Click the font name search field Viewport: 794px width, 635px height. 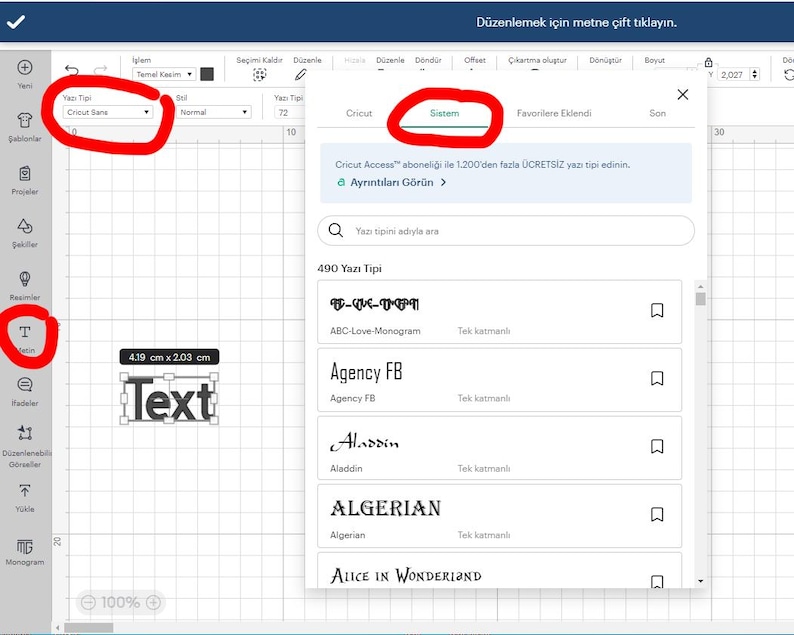[x=506, y=231]
